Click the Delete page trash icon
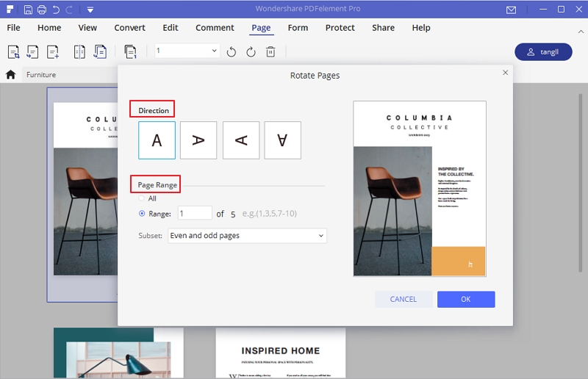The width and height of the screenshot is (588, 379). 270,51
